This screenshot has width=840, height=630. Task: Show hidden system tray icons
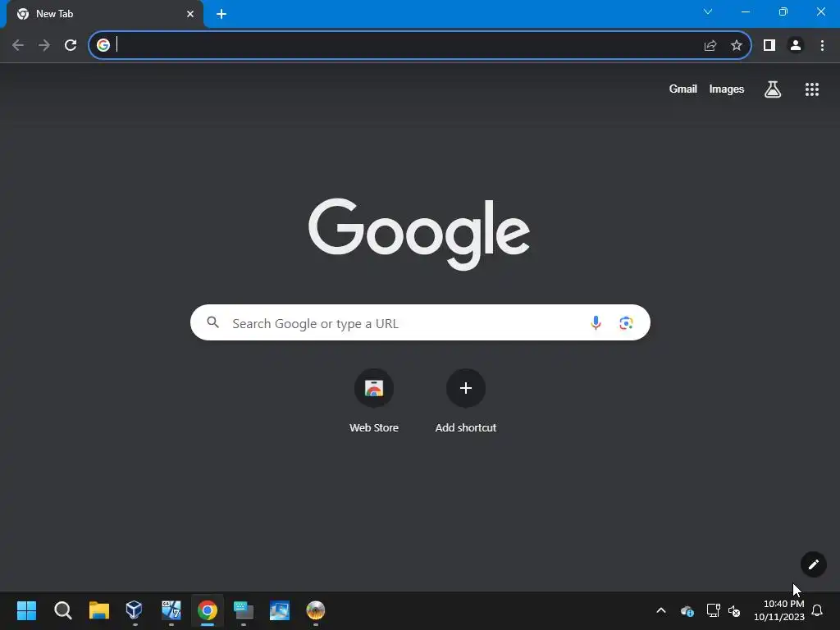click(x=661, y=610)
